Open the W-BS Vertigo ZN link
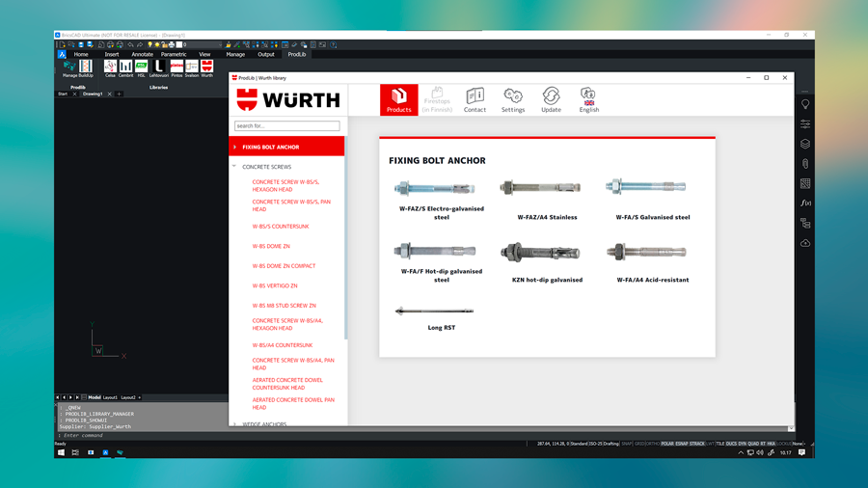 (x=275, y=286)
